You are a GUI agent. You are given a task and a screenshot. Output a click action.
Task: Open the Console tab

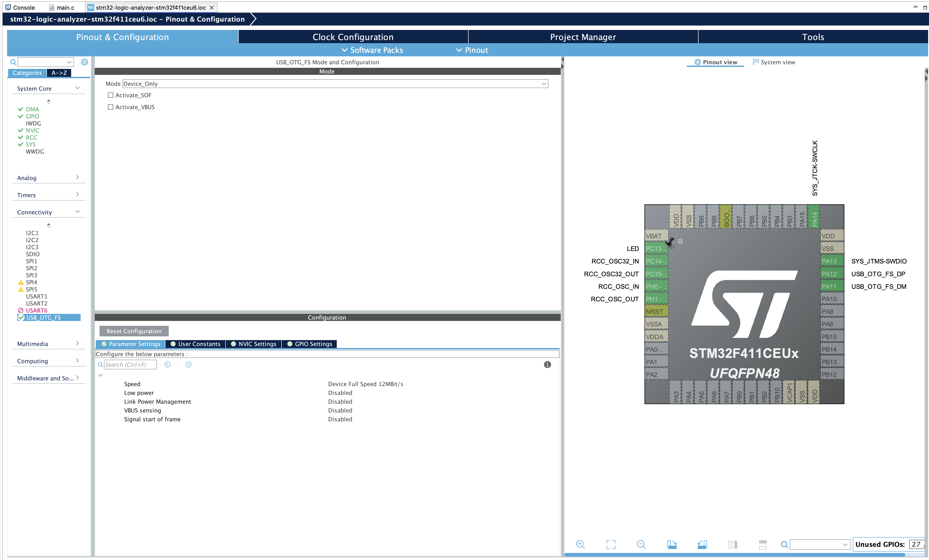click(20, 7)
